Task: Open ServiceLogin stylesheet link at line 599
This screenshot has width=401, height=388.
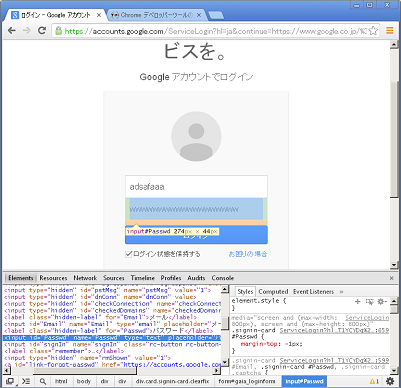Action: click(334, 360)
